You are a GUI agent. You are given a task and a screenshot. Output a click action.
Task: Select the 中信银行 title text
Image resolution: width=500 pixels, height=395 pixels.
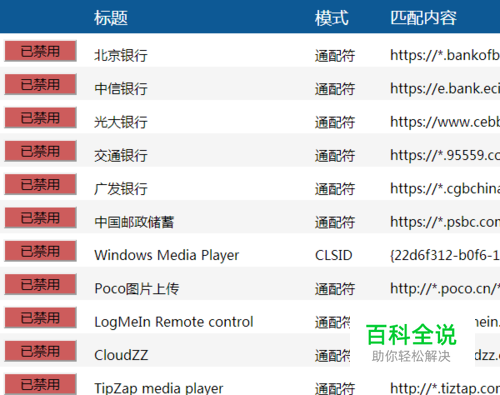click(x=121, y=89)
